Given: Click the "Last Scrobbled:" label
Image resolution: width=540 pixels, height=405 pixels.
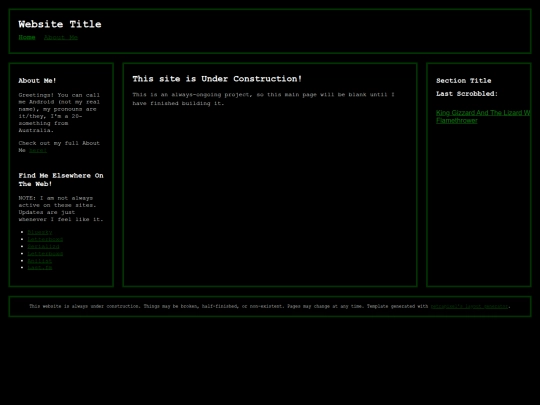Looking at the screenshot, I should [467, 94].
